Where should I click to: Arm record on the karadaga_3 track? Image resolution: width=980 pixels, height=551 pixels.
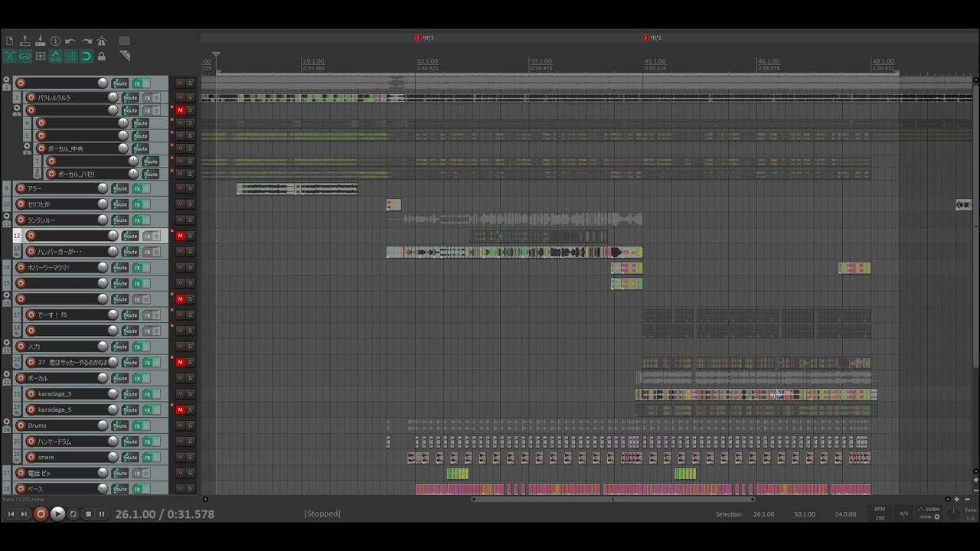[x=31, y=394]
